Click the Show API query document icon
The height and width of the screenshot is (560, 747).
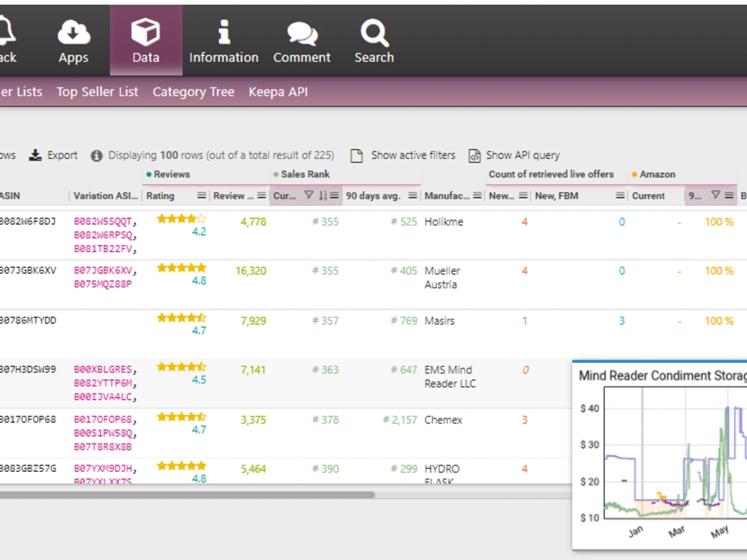[474, 156]
